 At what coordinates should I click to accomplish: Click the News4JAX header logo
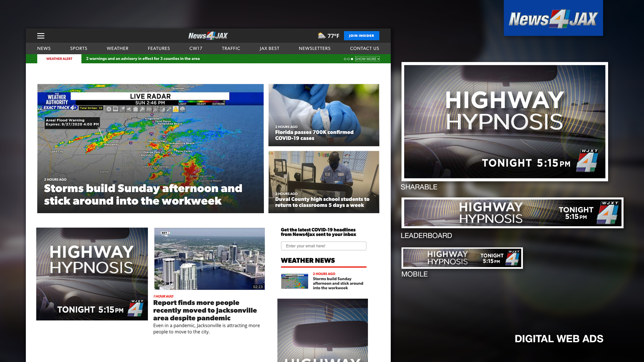[208, 36]
